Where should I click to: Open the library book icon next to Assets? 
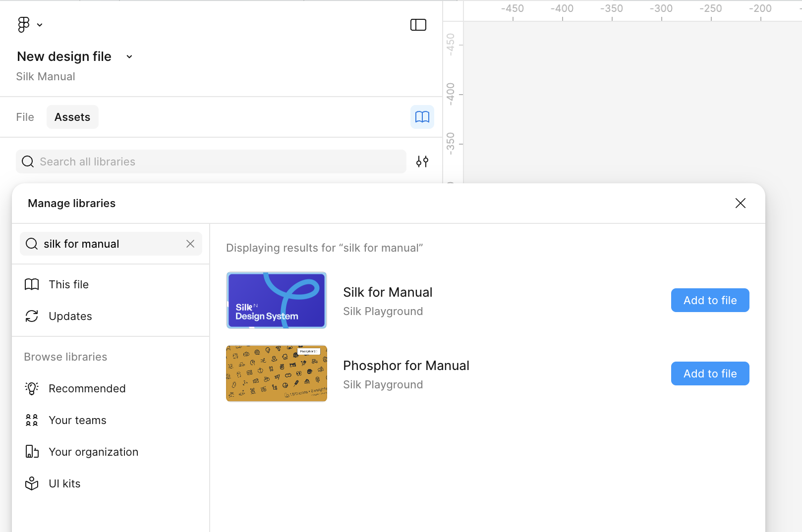pos(422,117)
